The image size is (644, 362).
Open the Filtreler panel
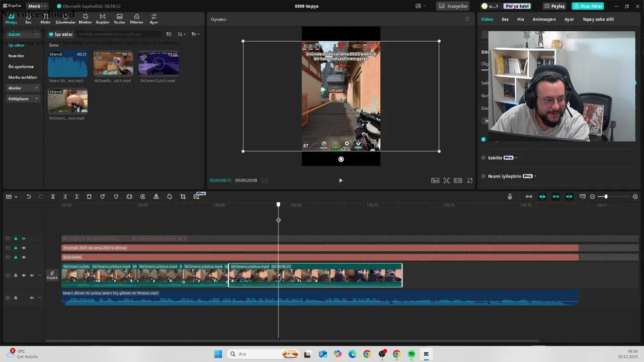pos(137,19)
